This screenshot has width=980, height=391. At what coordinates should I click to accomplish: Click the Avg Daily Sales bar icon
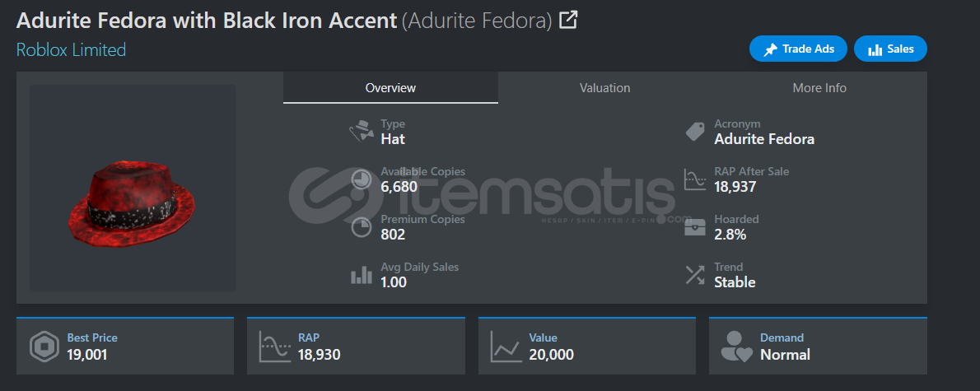pyautogui.click(x=362, y=275)
